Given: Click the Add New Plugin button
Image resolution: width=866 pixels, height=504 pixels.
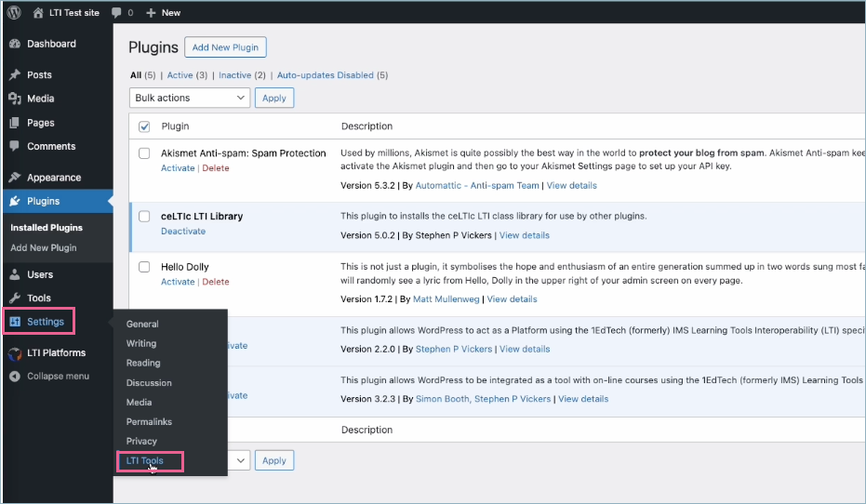Looking at the screenshot, I should [x=225, y=47].
